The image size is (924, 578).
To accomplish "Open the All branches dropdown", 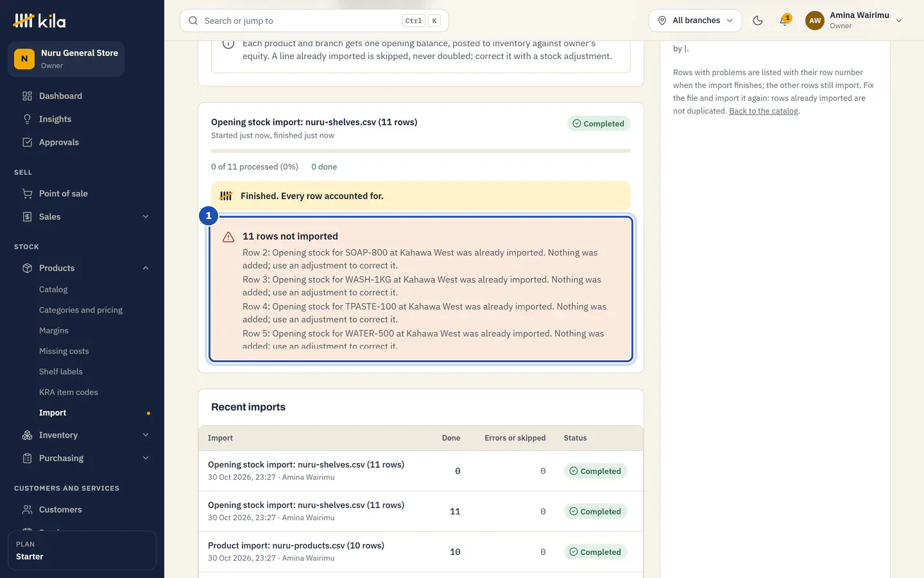I will click(x=696, y=21).
